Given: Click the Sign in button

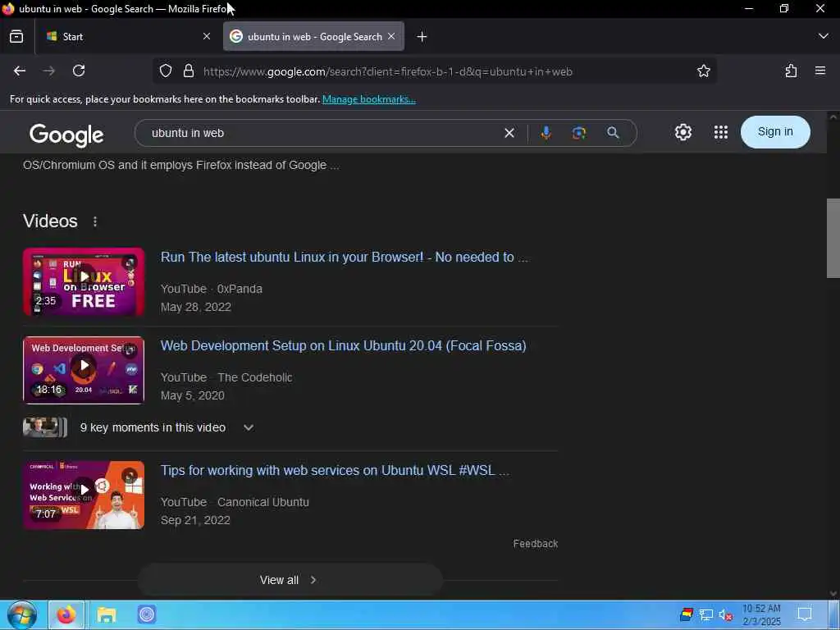Looking at the screenshot, I should [775, 132].
